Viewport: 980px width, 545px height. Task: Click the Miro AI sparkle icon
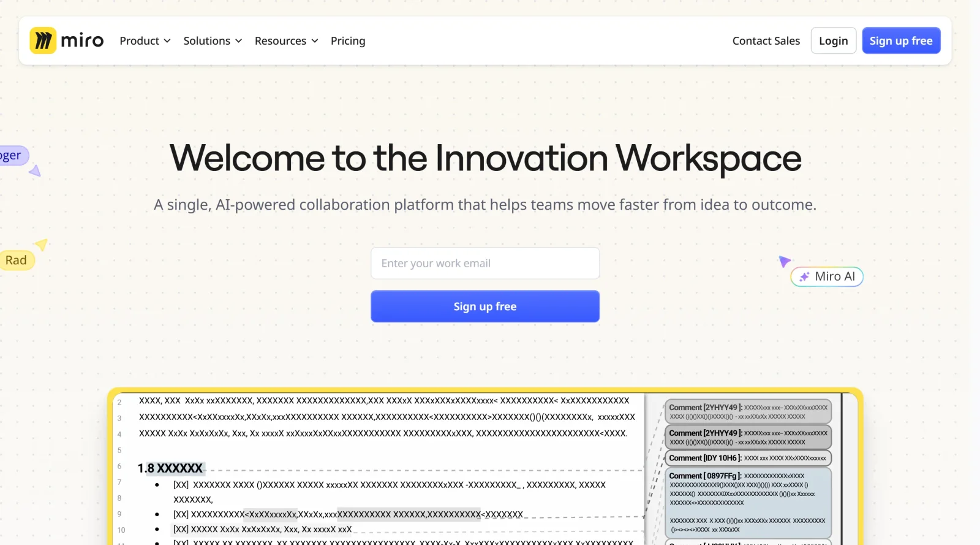[804, 276]
